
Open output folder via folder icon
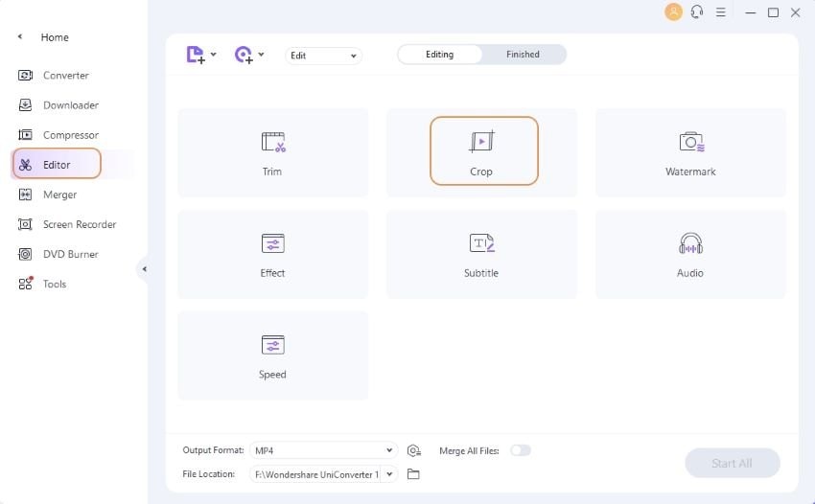413,474
